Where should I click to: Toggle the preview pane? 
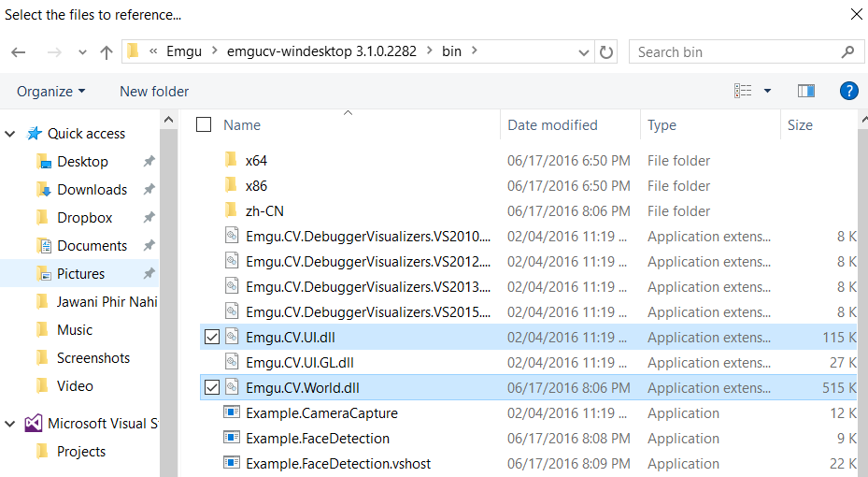[x=806, y=91]
